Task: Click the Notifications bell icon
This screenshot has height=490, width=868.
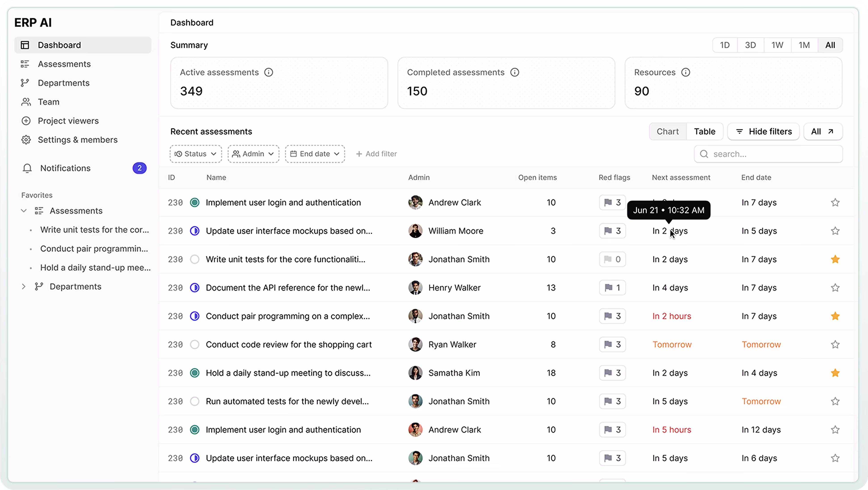Action: pos(27,168)
